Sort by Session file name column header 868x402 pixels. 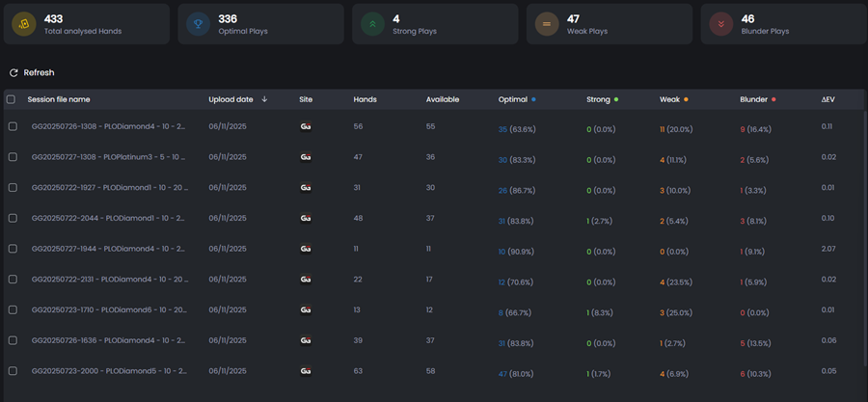pos(59,99)
